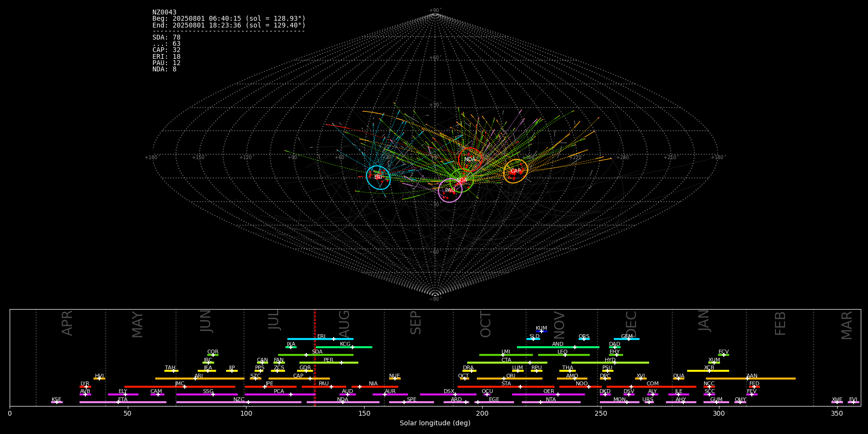Click the red dashed current-date line in the timeline
The width and height of the screenshot is (868, 434).
click(315, 358)
